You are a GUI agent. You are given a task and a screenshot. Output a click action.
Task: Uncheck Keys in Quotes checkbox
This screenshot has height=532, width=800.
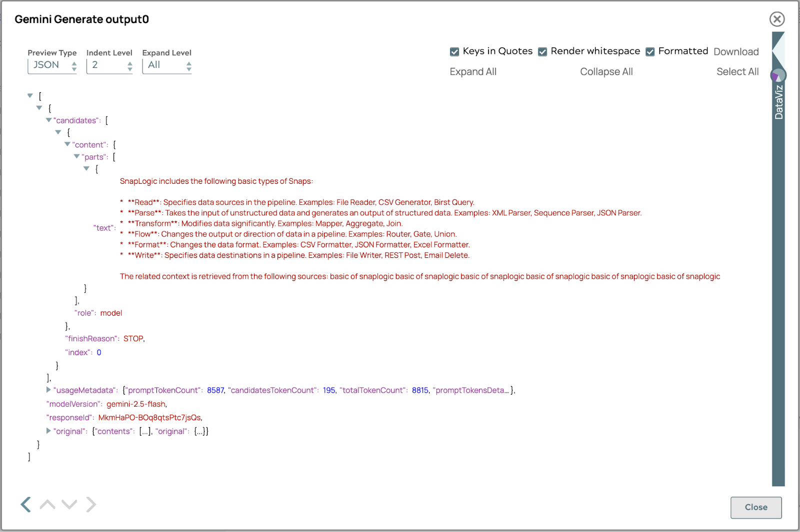[454, 52]
